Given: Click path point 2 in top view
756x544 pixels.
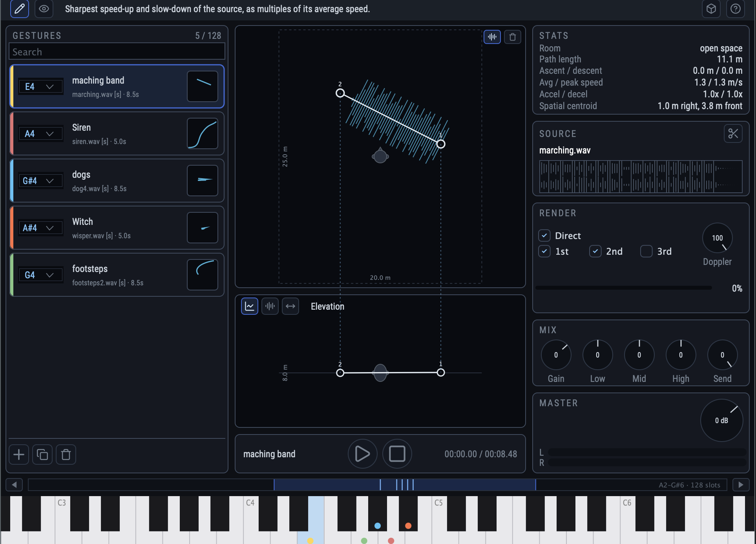Looking at the screenshot, I should (x=340, y=93).
